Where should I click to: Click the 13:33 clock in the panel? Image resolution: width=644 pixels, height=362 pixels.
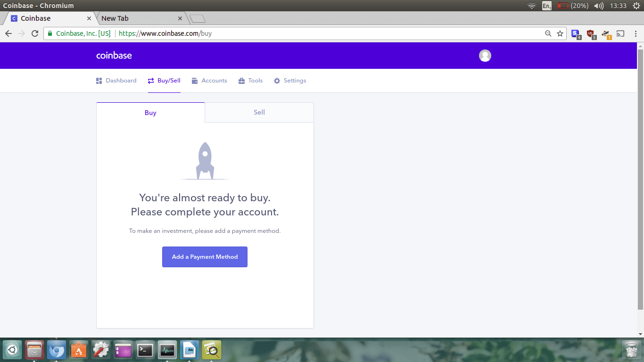(x=618, y=6)
